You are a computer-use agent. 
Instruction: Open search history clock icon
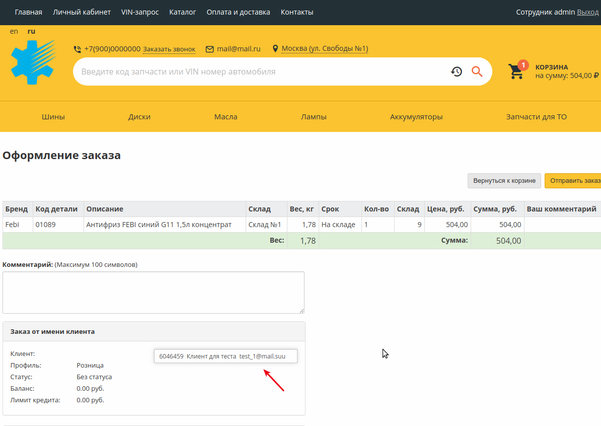click(x=456, y=72)
